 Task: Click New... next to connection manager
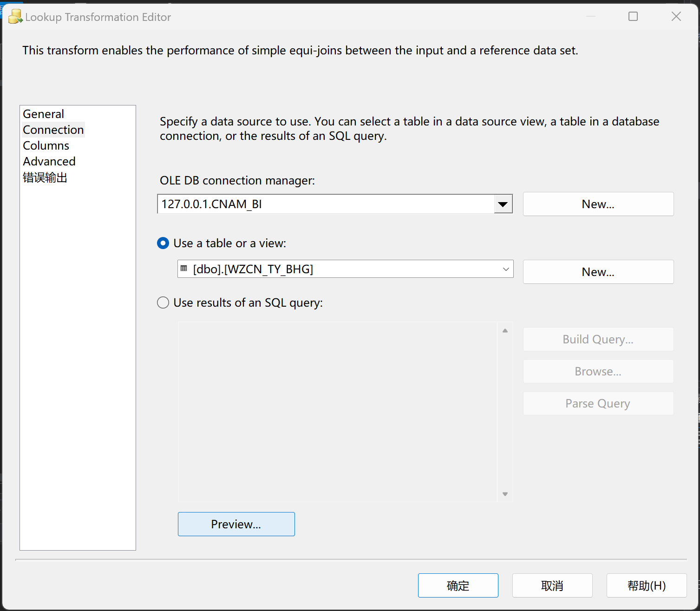pyautogui.click(x=598, y=204)
